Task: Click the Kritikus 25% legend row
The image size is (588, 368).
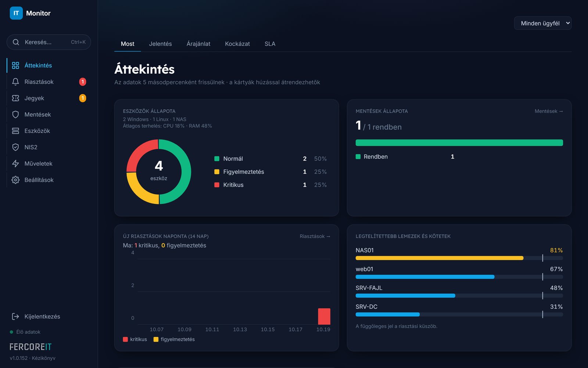Action: click(270, 185)
